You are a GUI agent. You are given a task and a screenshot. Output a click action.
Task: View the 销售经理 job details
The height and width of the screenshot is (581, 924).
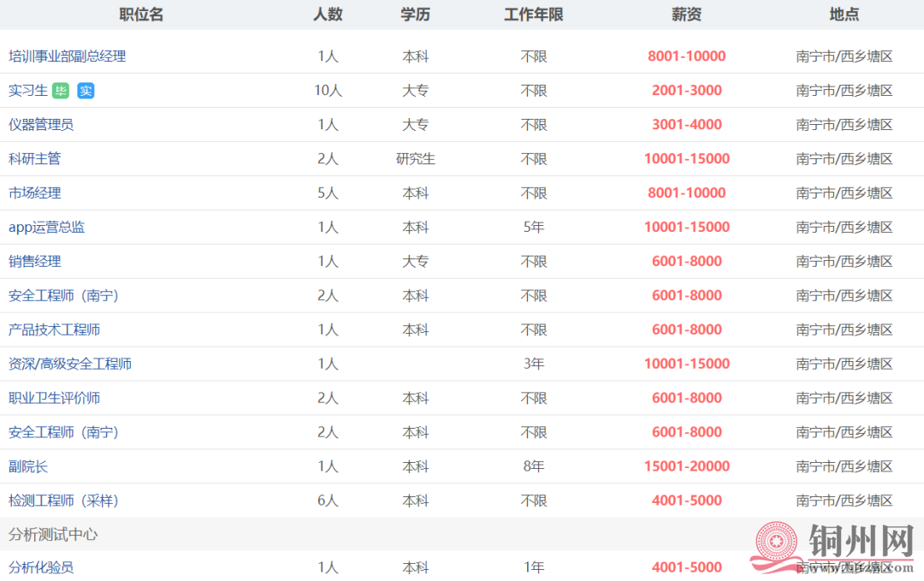pos(34,261)
